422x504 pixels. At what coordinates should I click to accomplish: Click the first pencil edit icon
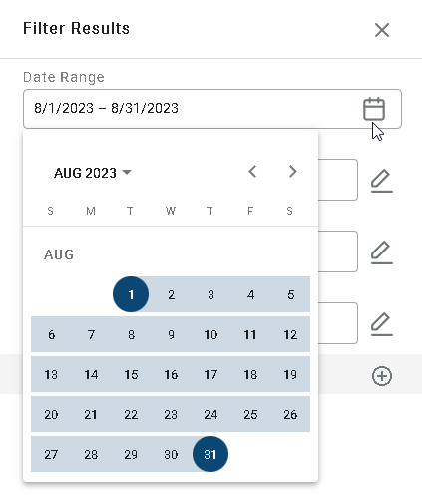point(382,181)
